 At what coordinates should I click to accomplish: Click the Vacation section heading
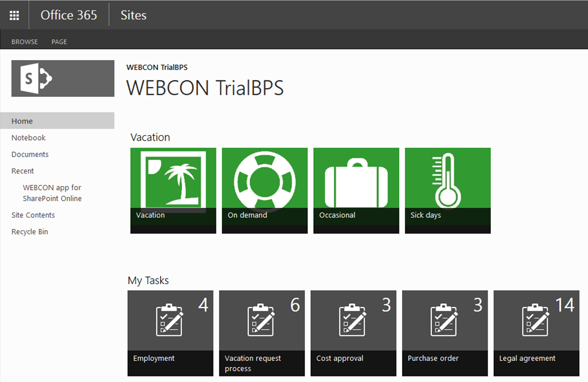click(150, 138)
